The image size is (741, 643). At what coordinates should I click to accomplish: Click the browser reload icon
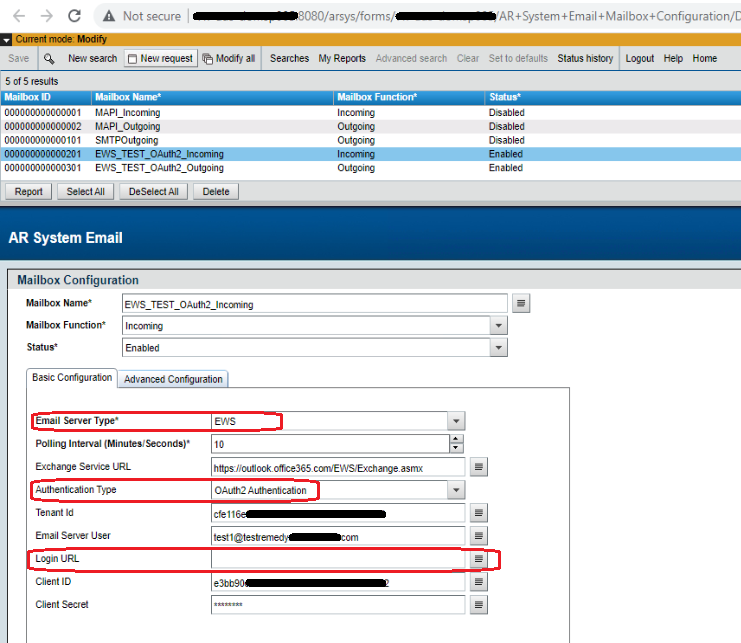click(74, 16)
